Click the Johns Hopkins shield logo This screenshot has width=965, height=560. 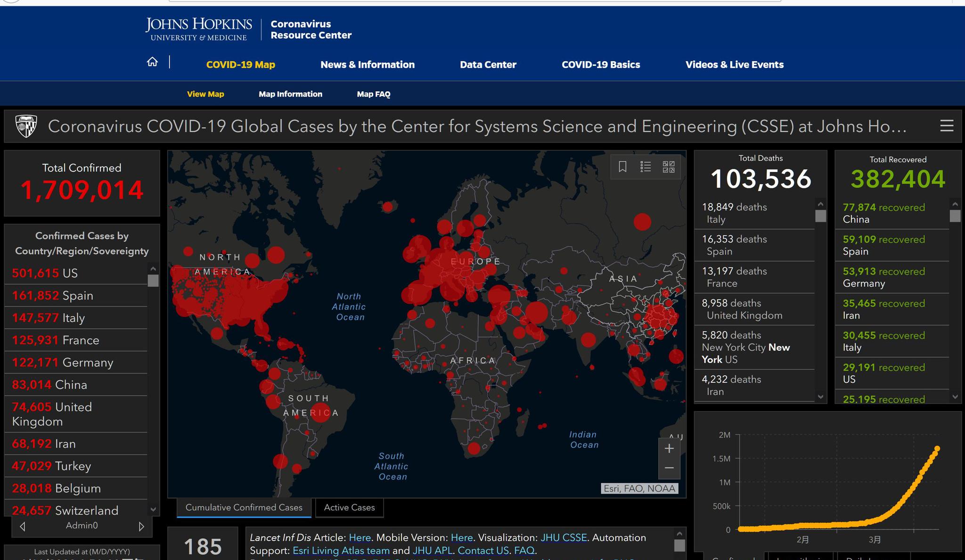click(26, 126)
